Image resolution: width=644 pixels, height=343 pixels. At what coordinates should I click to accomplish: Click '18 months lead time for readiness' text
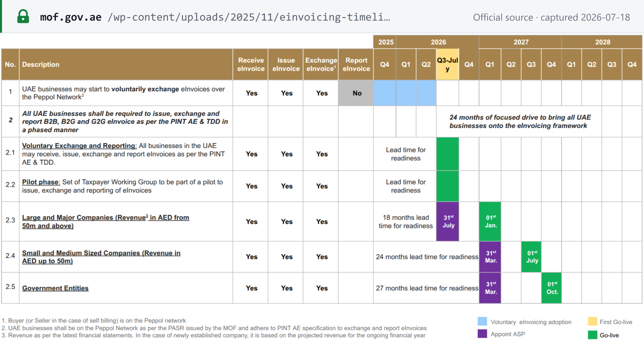[x=405, y=221]
